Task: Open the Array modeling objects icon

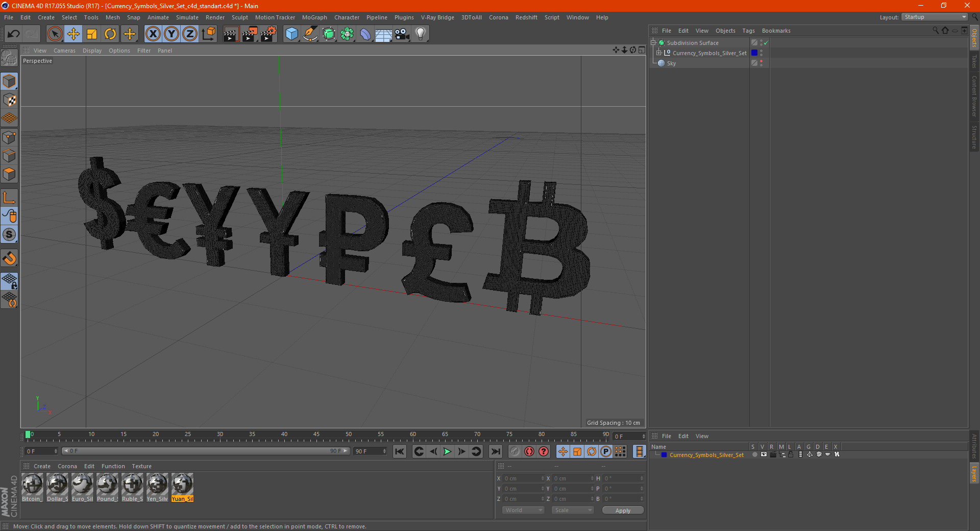Action: pyautogui.click(x=347, y=34)
